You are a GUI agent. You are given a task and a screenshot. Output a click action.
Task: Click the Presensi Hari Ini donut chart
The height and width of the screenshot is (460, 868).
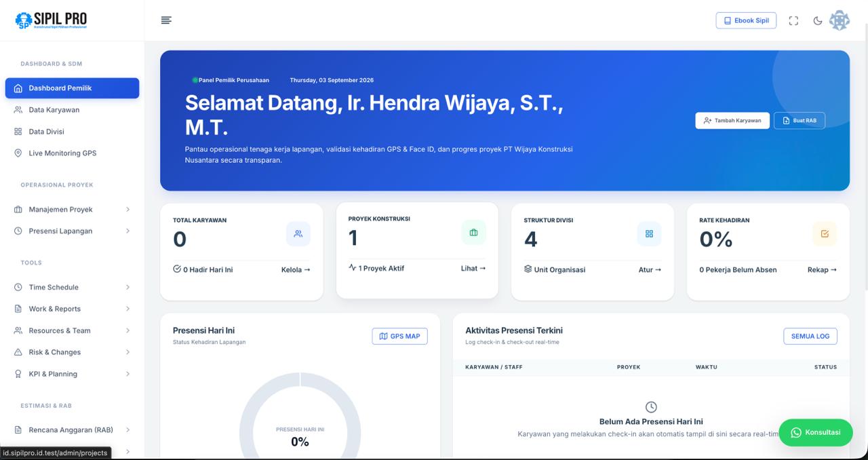pos(300,415)
